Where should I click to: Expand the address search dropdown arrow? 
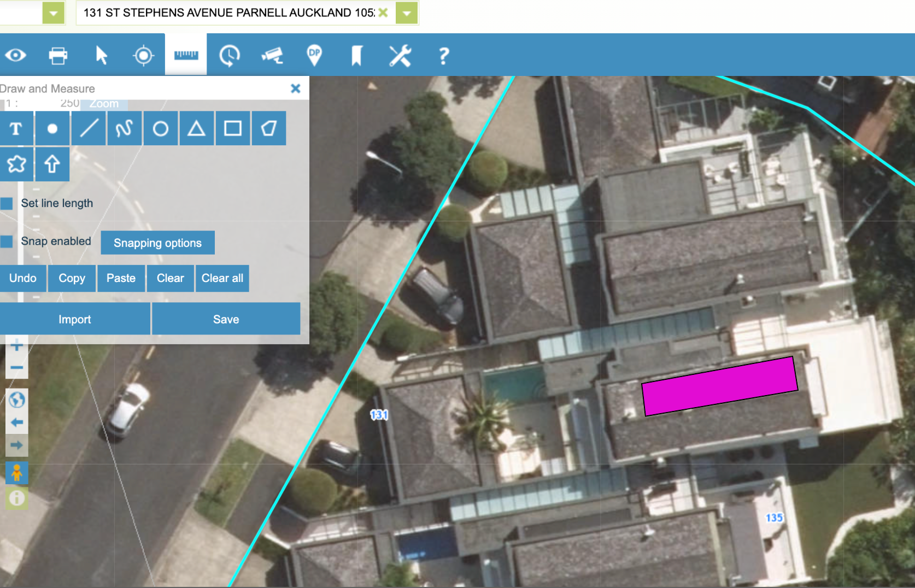[407, 13]
